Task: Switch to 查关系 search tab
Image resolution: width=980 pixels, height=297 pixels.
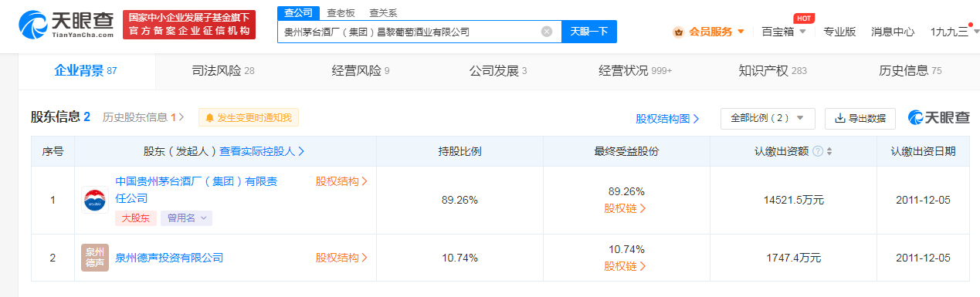Action: pos(383,12)
